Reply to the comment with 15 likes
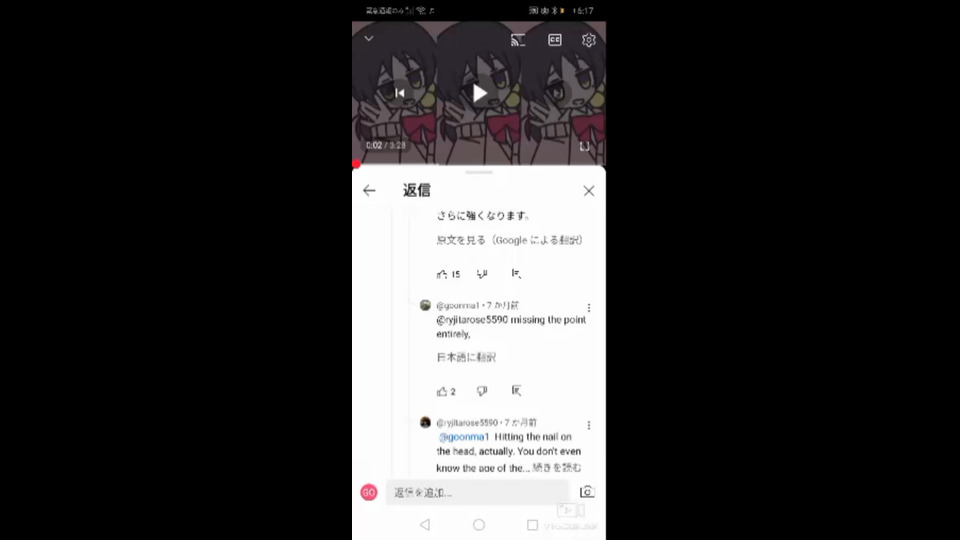The height and width of the screenshot is (540, 960). [x=516, y=274]
